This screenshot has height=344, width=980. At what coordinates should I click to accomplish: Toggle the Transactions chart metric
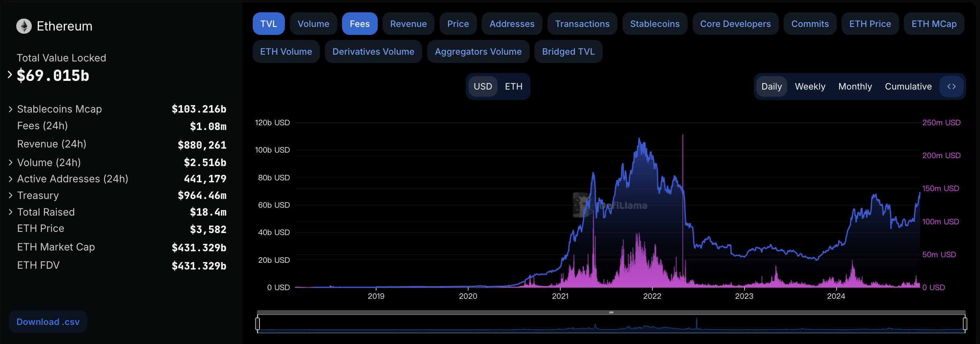[x=582, y=24]
